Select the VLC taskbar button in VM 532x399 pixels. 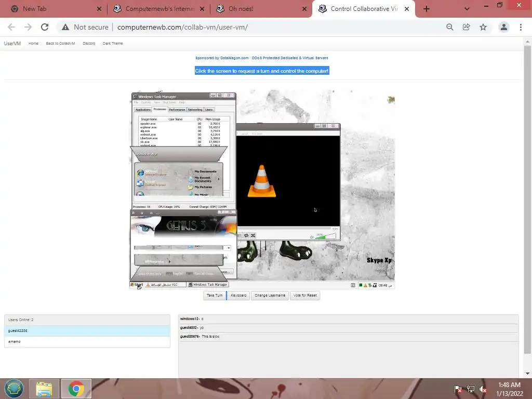[x=165, y=285]
